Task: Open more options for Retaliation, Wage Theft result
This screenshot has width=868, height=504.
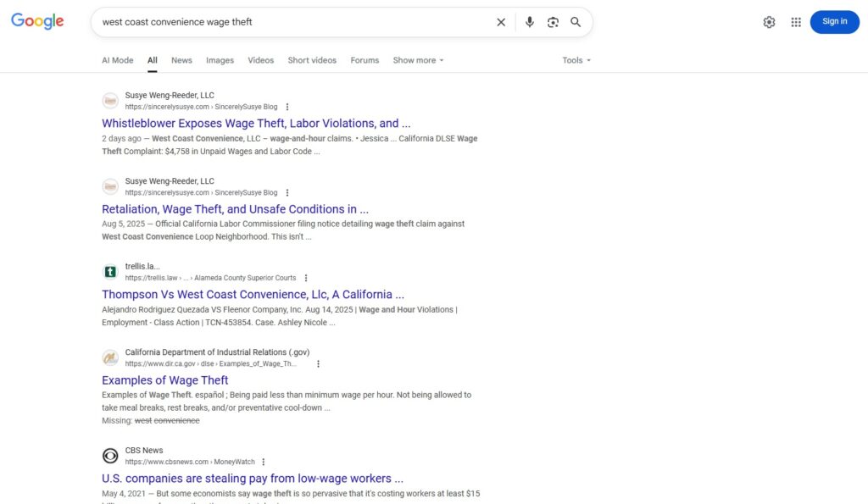Action: (287, 192)
